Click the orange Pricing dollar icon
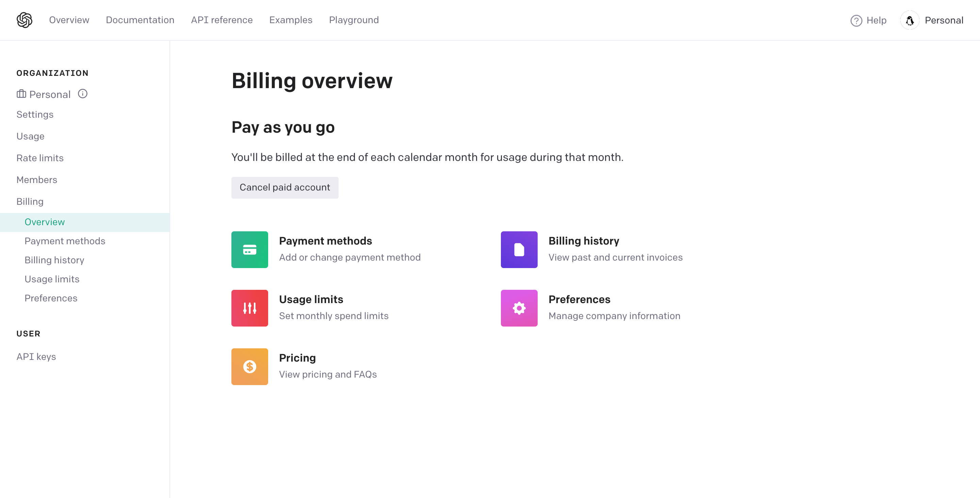This screenshot has height=498, width=980. (249, 367)
